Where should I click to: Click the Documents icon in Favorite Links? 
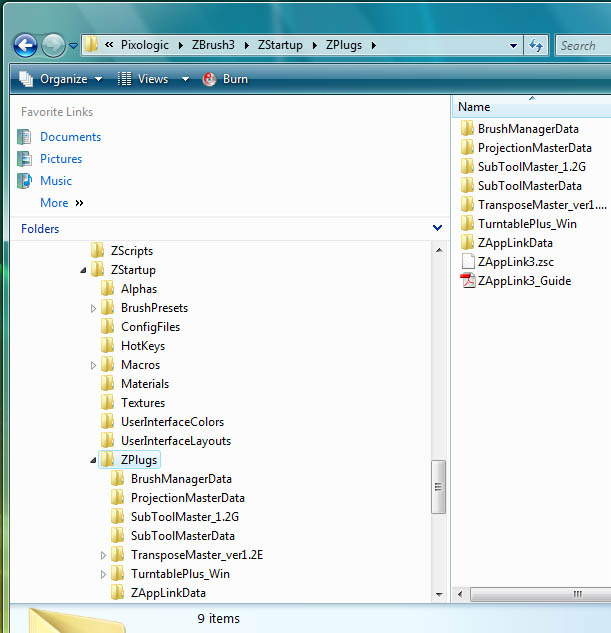click(x=24, y=137)
